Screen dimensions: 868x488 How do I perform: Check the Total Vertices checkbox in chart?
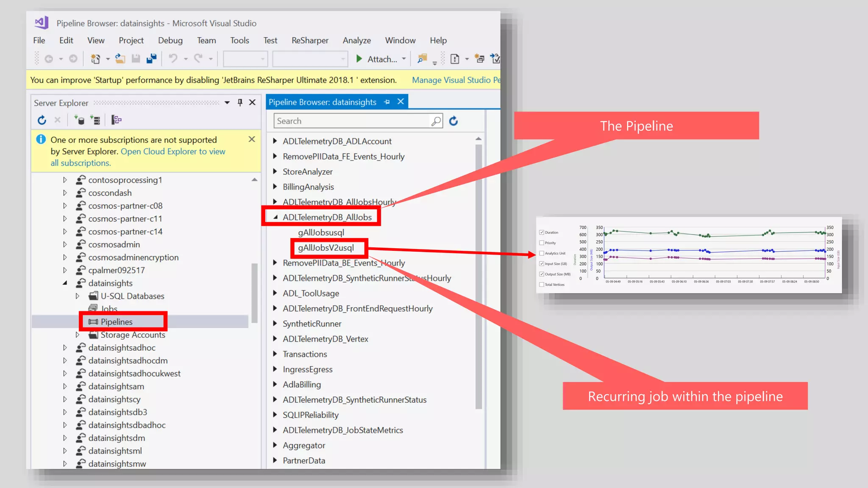(542, 285)
